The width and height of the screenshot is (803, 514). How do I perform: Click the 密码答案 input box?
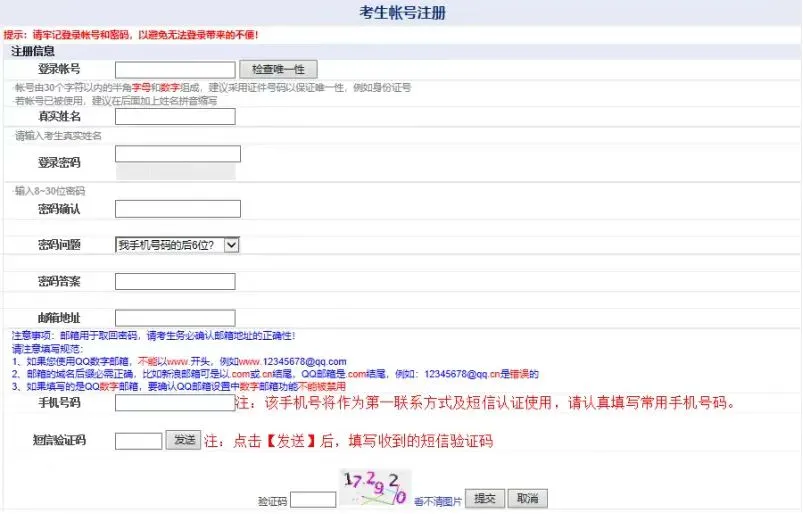[175, 281]
